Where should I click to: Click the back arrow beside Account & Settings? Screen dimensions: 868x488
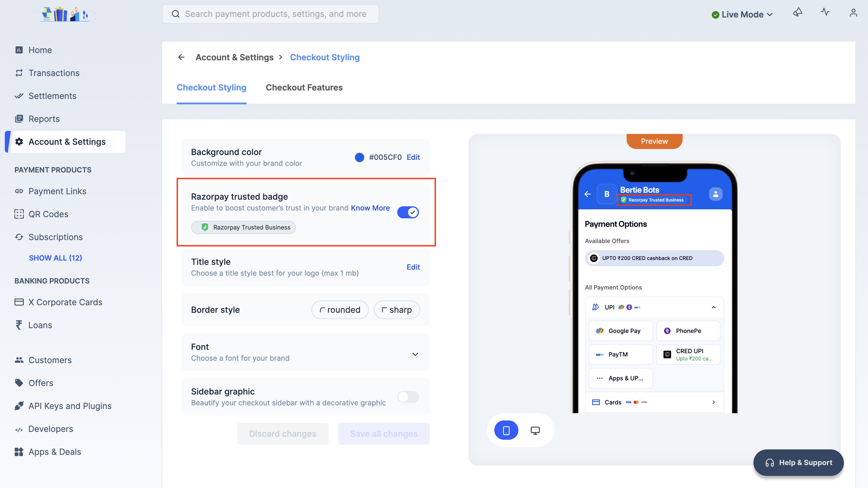click(181, 57)
